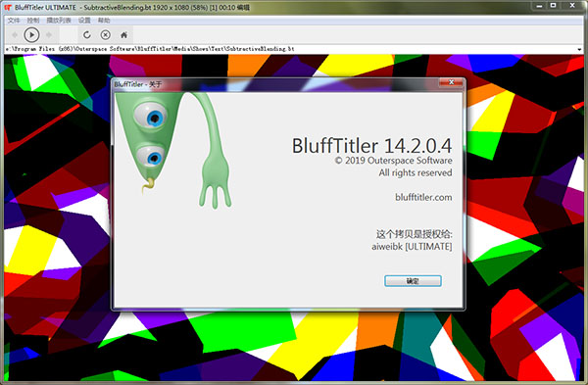Open the 控制 menu

pos(33,21)
